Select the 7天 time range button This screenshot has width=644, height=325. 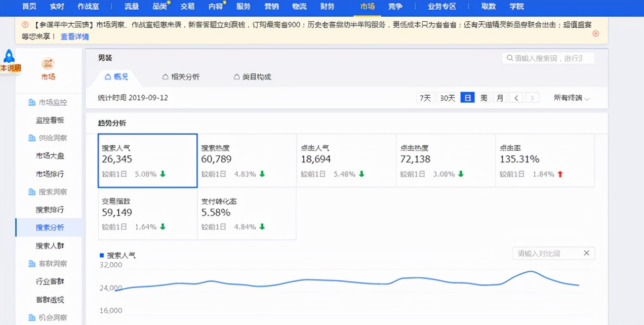pos(425,98)
